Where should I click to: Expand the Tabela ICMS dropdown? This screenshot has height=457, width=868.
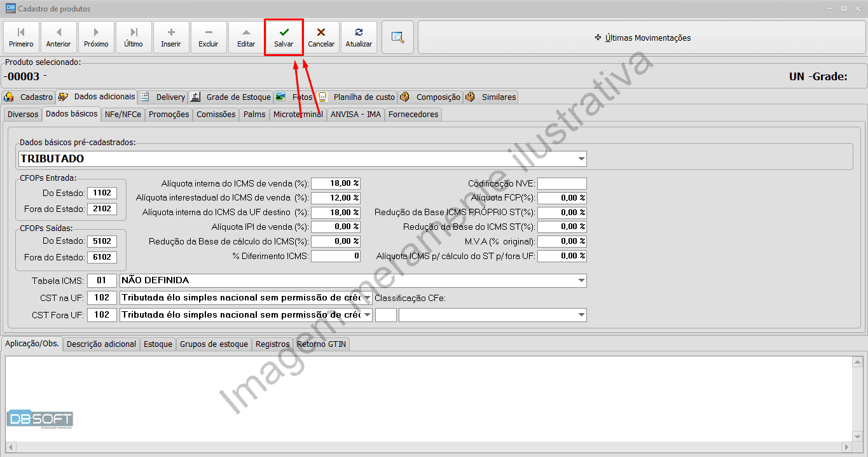pyautogui.click(x=579, y=280)
